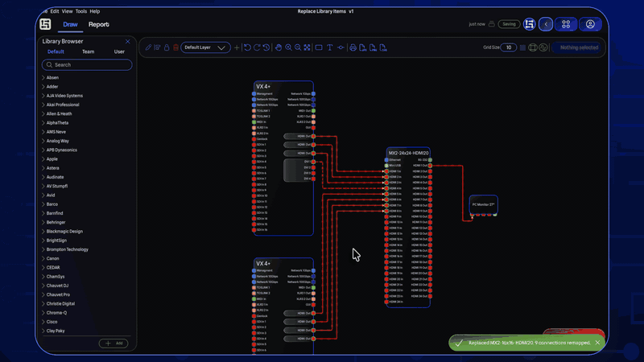Toggle the frame view icon beside grid
Screen dimensions: 644x362
[x=533, y=47]
